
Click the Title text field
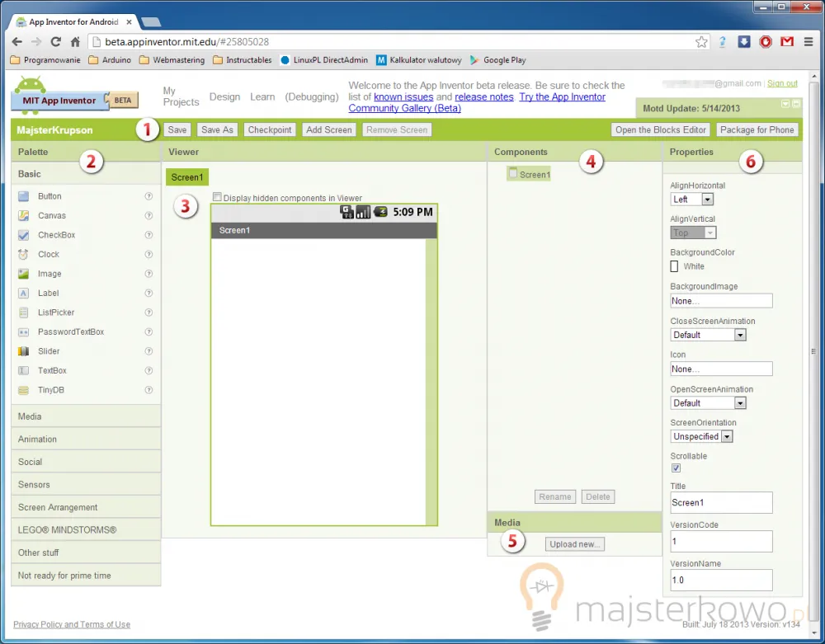tap(721, 502)
